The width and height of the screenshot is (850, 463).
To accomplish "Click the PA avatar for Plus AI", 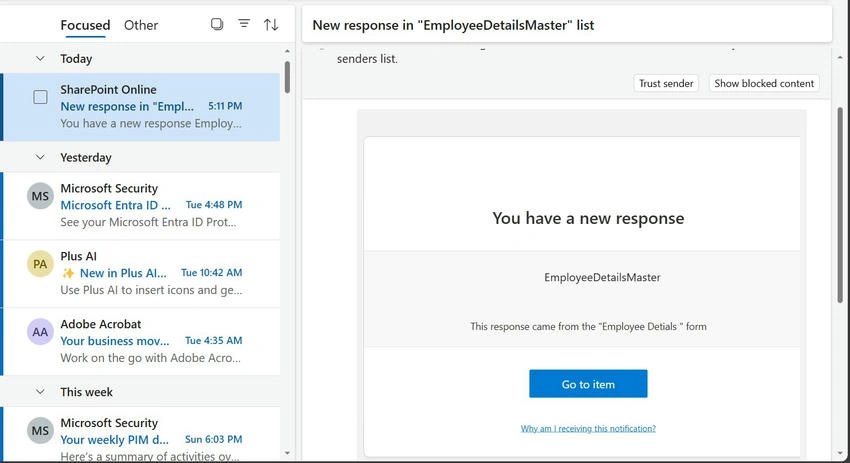I will pyautogui.click(x=40, y=264).
